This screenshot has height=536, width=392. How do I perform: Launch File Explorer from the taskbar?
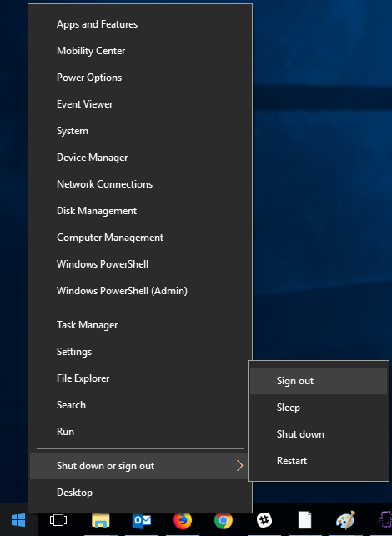click(101, 520)
